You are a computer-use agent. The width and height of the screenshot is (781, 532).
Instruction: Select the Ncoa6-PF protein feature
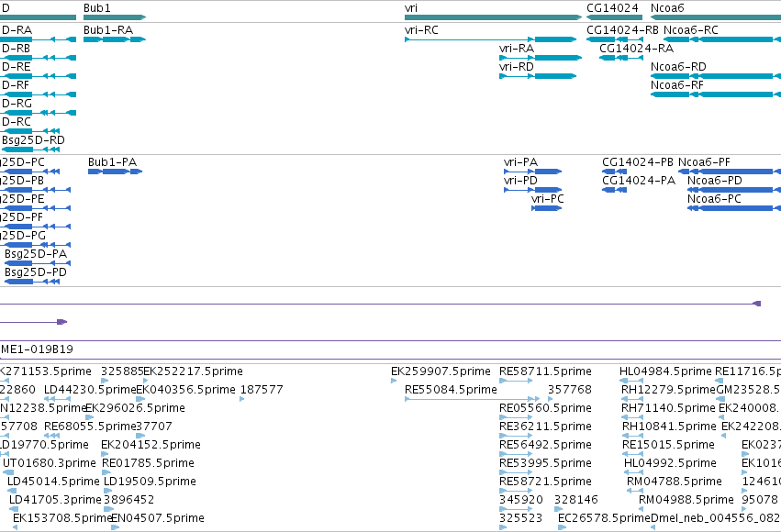(x=730, y=172)
